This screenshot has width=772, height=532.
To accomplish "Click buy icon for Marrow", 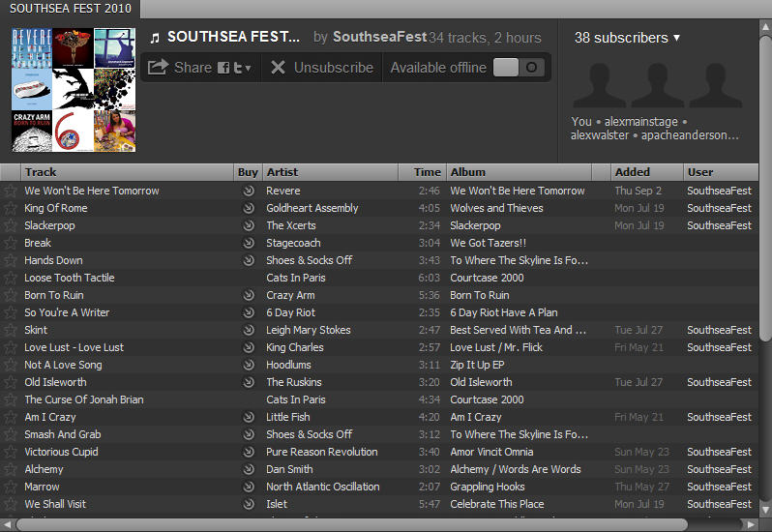I will click(249, 487).
